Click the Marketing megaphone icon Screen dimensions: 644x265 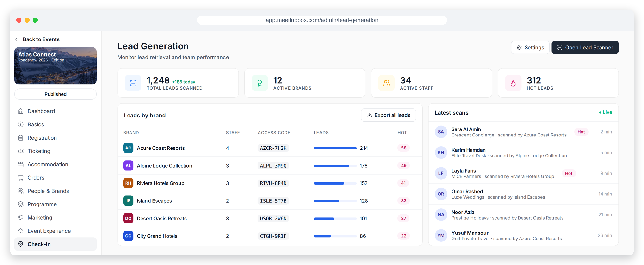[x=20, y=217]
